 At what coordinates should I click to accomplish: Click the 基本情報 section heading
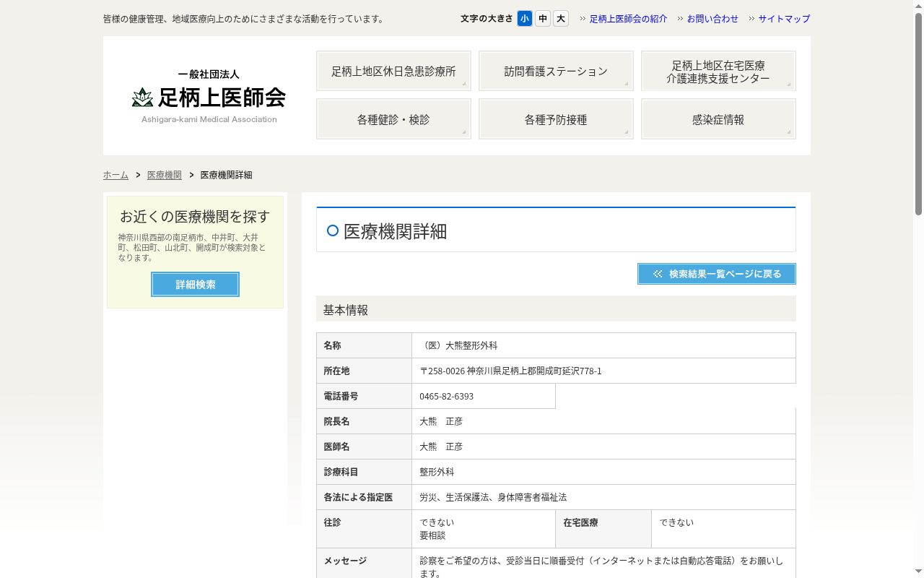556,309
